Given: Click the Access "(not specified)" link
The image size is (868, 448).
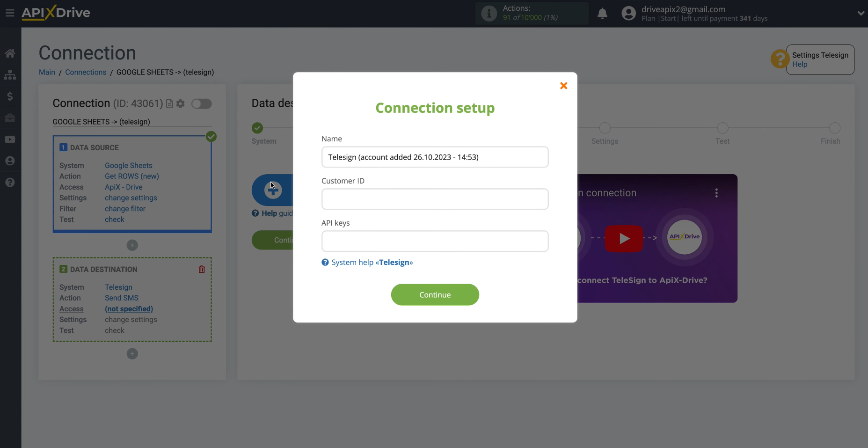Looking at the screenshot, I should [128, 309].
